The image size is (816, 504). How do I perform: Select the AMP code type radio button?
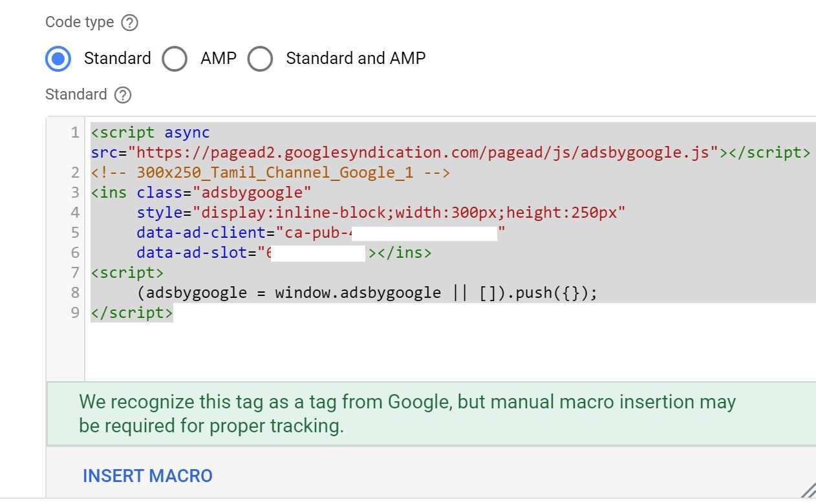point(175,59)
